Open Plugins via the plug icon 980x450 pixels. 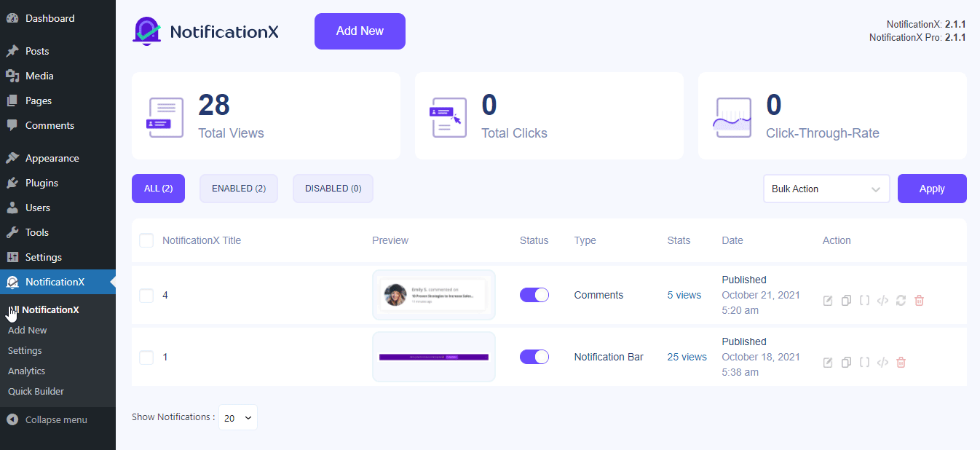point(12,183)
